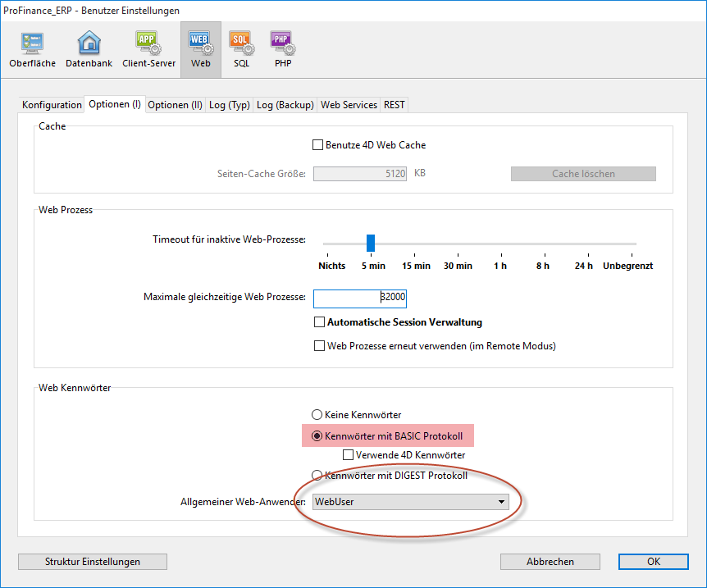
Task: Click the Struktur Einstellungen button
Action: pyautogui.click(x=93, y=562)
